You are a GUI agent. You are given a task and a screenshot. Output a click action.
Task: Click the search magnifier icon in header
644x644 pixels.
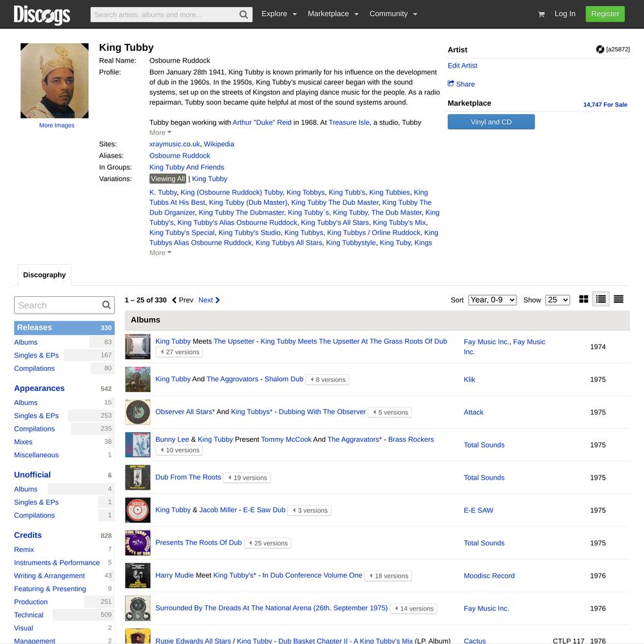(244, 14)
